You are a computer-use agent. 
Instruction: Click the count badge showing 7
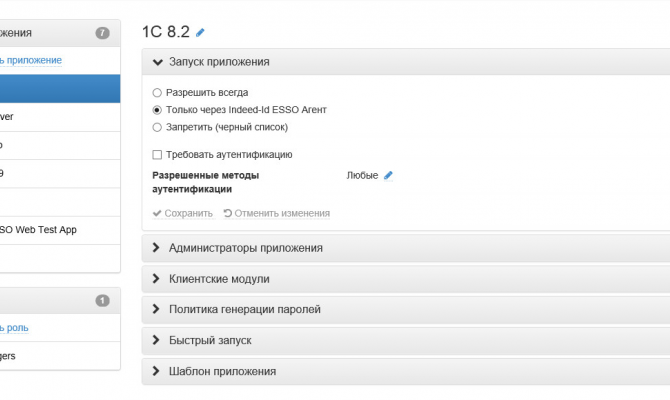click(102, 33)
